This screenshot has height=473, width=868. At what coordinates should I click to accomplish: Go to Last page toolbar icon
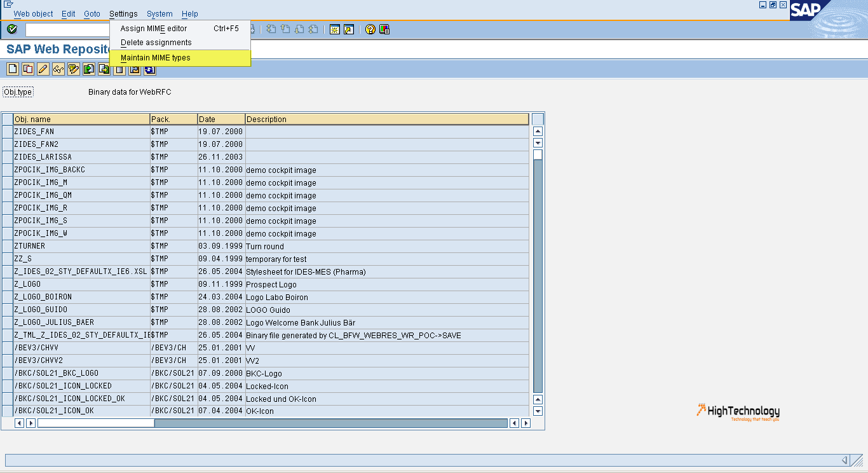313,29
